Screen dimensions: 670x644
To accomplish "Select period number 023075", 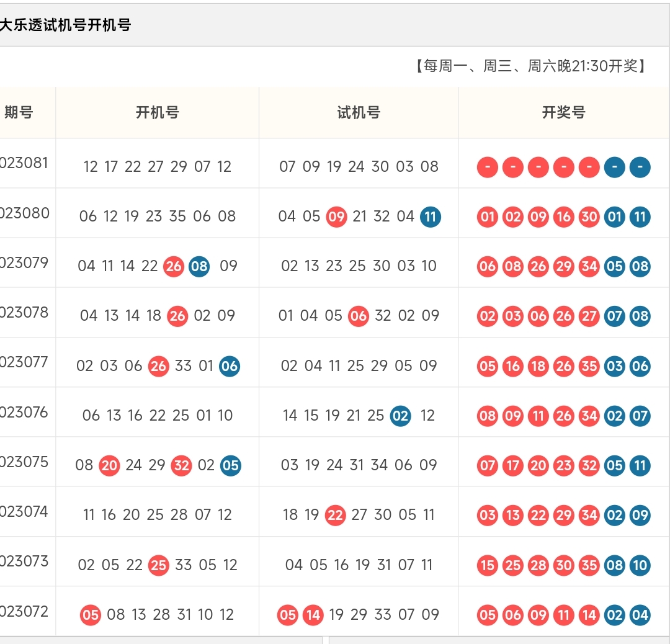I will [24, 462].
